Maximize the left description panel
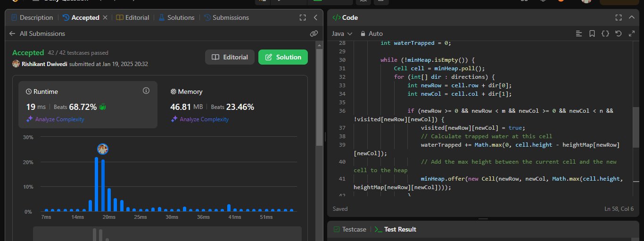This screenshot has height=241, width=644. point(303,17)
